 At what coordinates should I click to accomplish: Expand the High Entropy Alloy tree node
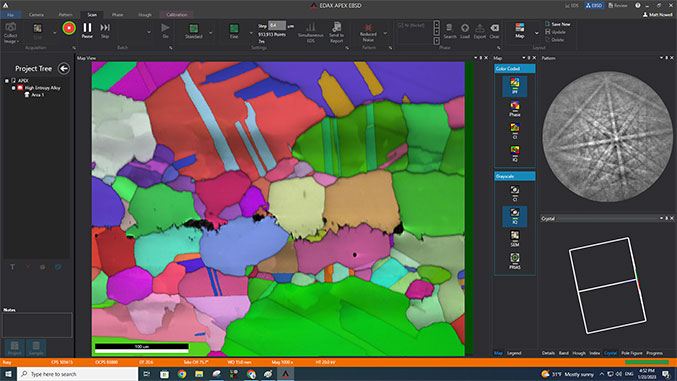pyautogui.click(x=13, y=88)
